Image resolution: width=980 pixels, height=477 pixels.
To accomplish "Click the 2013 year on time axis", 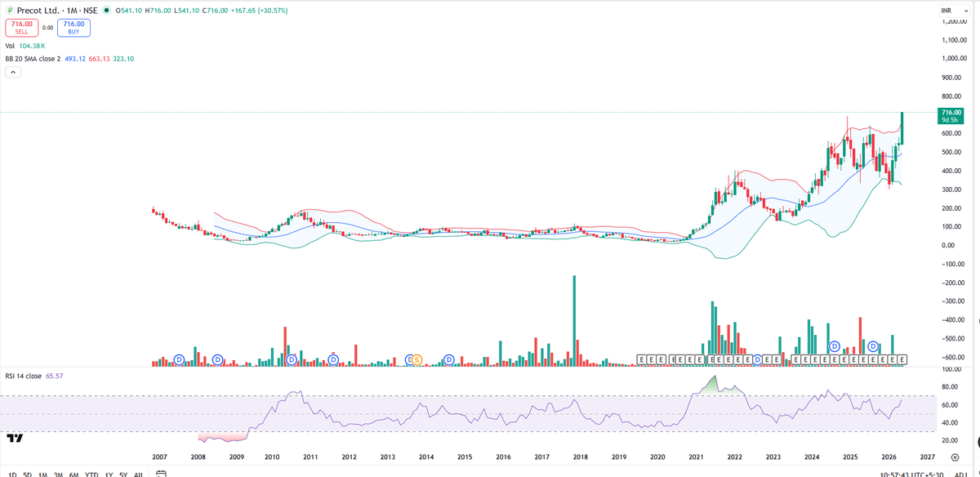I will [x=387, y=457].
